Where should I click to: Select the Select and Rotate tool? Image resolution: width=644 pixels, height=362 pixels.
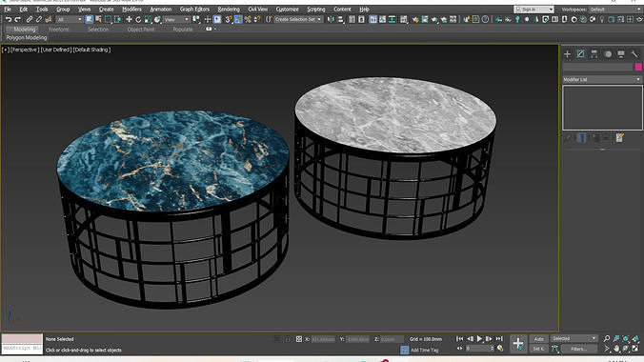pos(138,19)
